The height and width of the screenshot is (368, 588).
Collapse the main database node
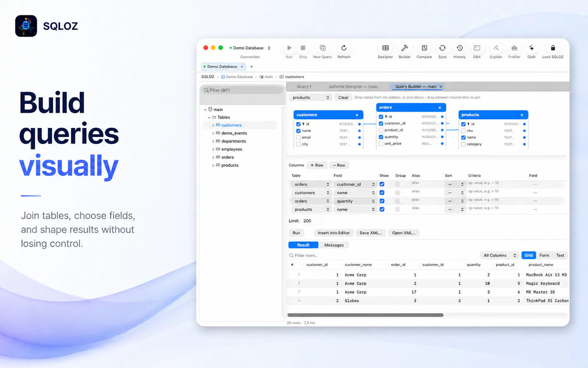point(205,110)
